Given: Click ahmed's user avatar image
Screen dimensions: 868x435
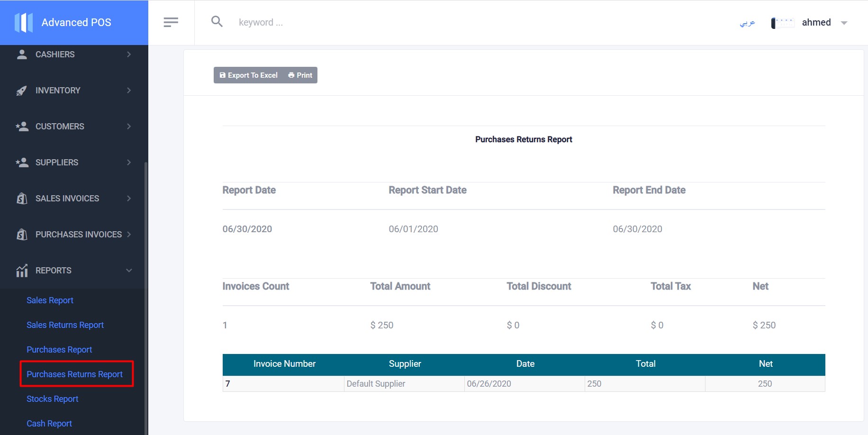Looking at the screenshot, I should (783, 23).
